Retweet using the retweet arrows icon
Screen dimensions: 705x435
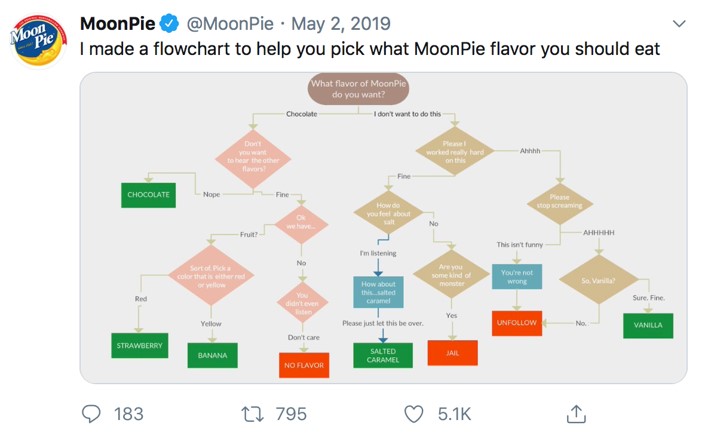(x=252, y=414)
